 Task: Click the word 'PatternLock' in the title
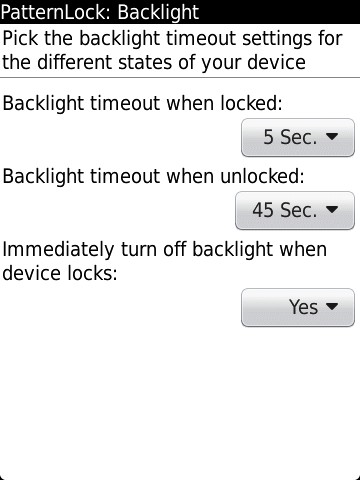click(x=52, y=12)
